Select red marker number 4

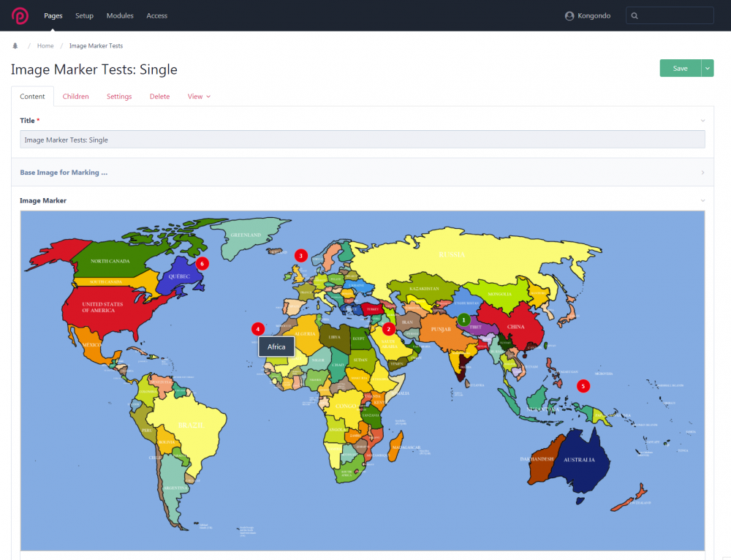257,329
